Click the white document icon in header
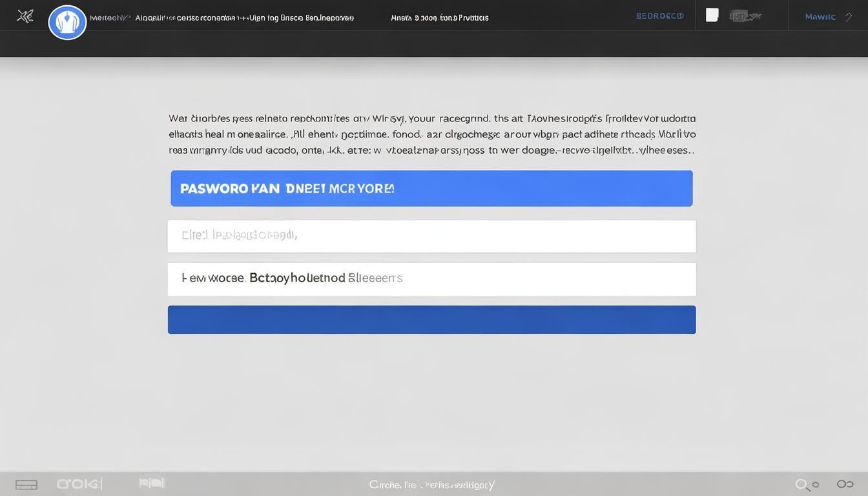This screenshot has width=868, height=496. (x=712, y=15)
